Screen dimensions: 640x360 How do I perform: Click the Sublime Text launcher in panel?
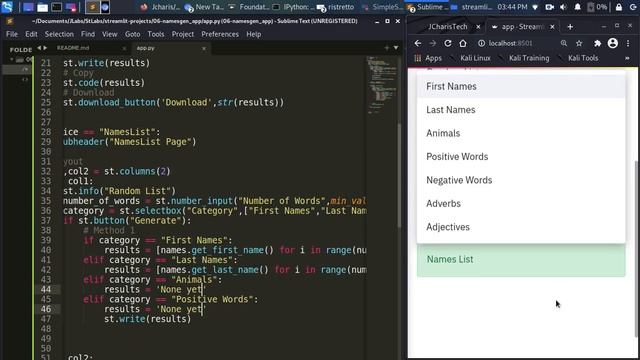[x=92, y=7]
